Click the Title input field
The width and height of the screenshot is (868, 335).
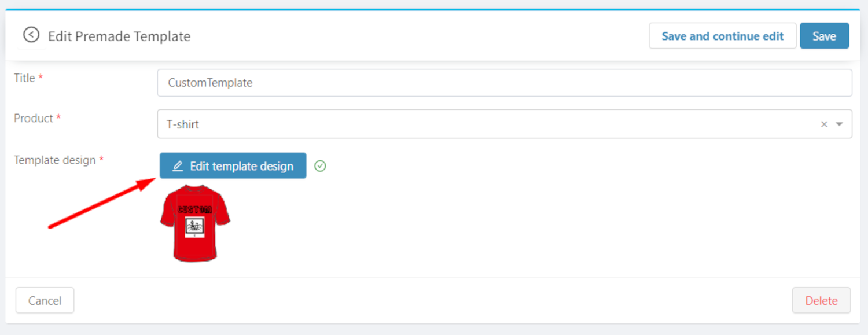pos(504,83)
